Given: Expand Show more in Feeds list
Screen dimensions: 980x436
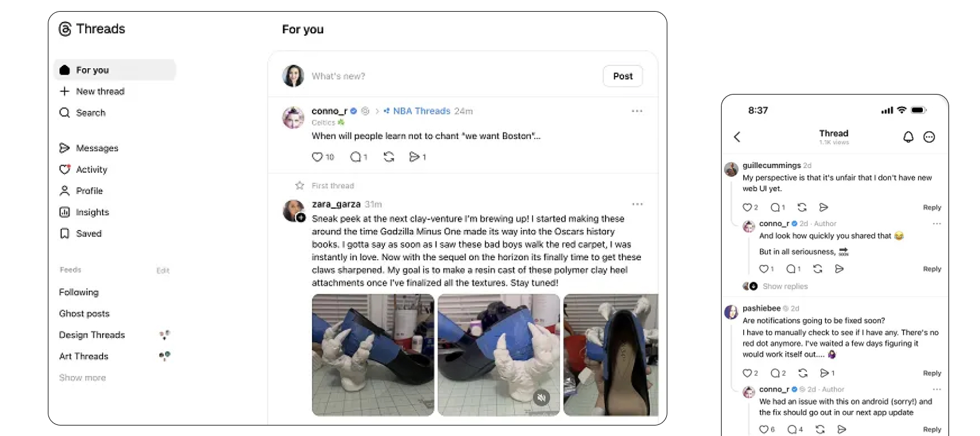Looking at the screenshot, I should tap(82, 378).
